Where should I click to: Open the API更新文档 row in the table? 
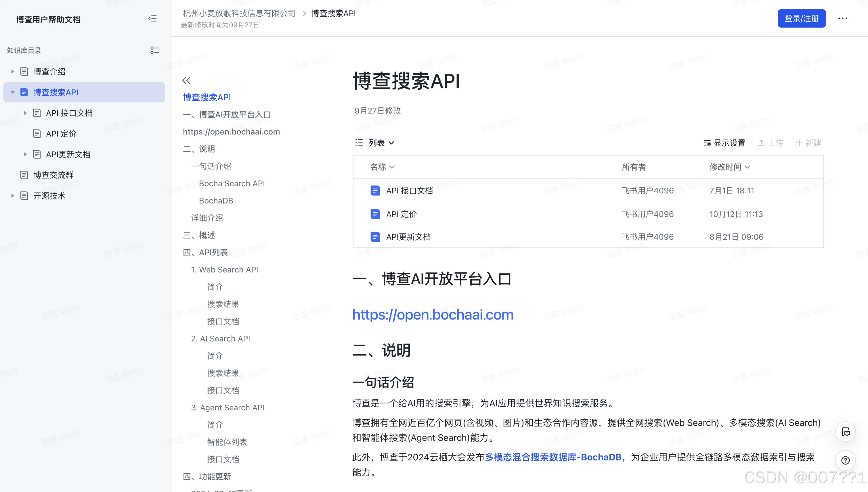(588, 237)
